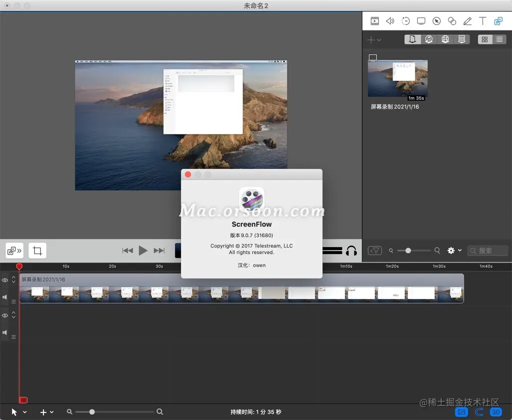Adjust the timeline zoom slider

click(x=92, y=412)
